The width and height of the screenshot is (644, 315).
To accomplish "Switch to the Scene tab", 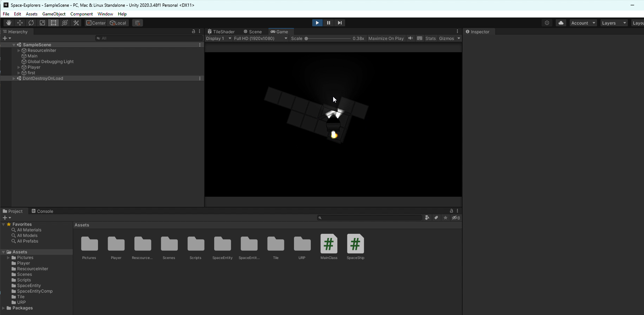I will point(253,32).
